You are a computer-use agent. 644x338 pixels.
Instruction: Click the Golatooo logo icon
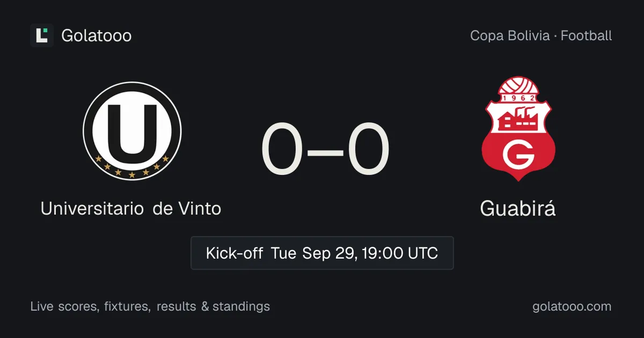coord(42,35)
